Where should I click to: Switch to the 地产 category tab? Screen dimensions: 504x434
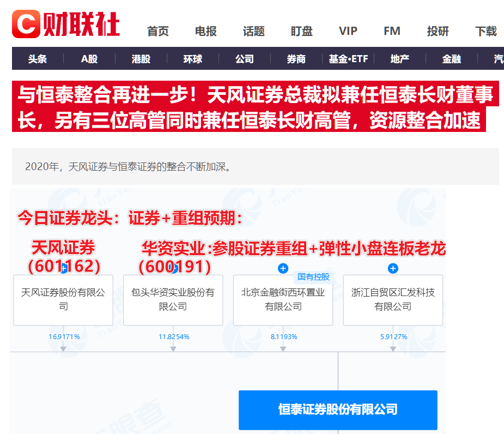coord(399,58)
